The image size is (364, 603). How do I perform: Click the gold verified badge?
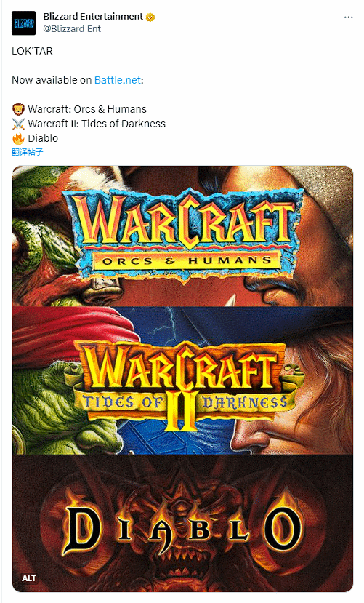coord(150,17)
